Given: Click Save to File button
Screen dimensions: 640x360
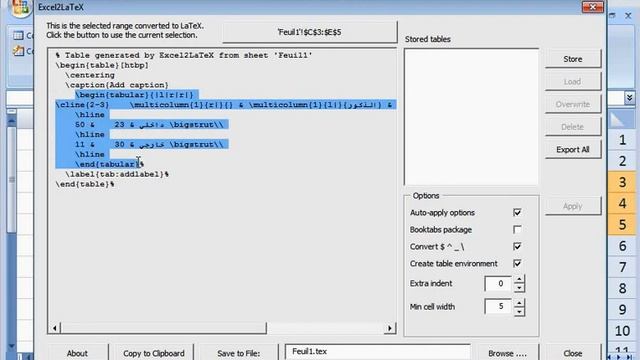Looking at the screenshot, I should 238,353.
